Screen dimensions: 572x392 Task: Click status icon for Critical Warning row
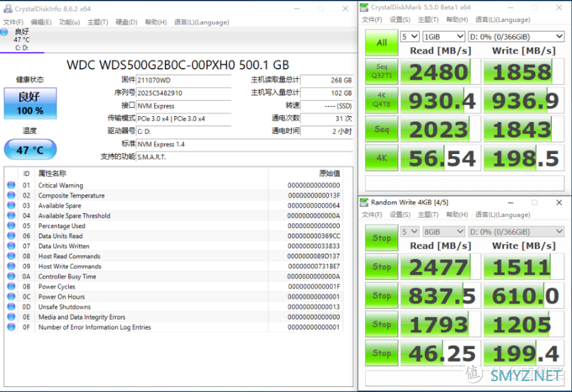coord(11,185)
